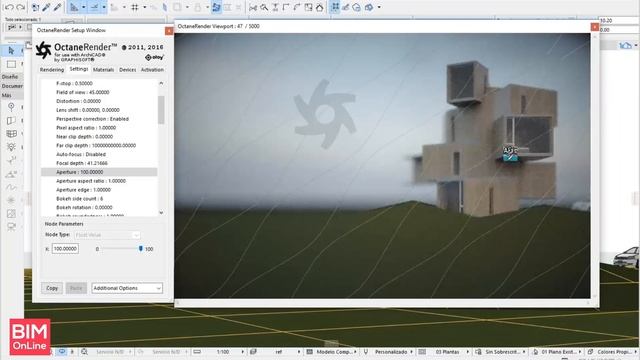Click the adjust/trim tool icon
This screenshot has width=640, height=360.
264,7
